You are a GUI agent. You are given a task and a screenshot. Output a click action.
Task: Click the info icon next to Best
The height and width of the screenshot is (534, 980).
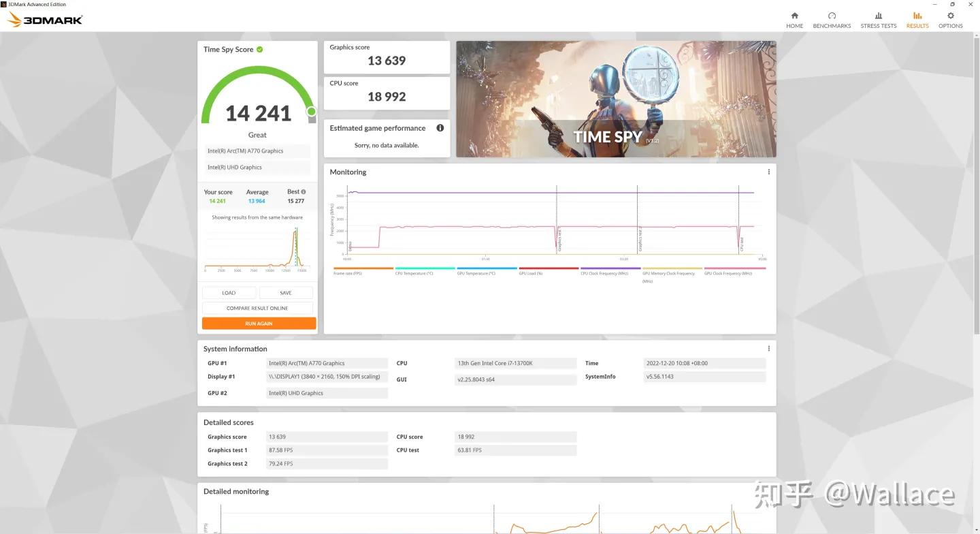click(304, 192)
